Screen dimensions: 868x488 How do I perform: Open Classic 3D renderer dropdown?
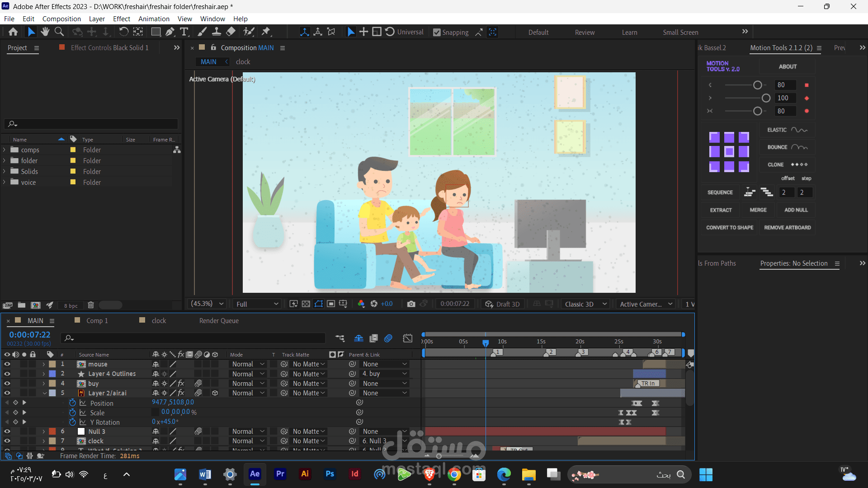pos(585,304)
